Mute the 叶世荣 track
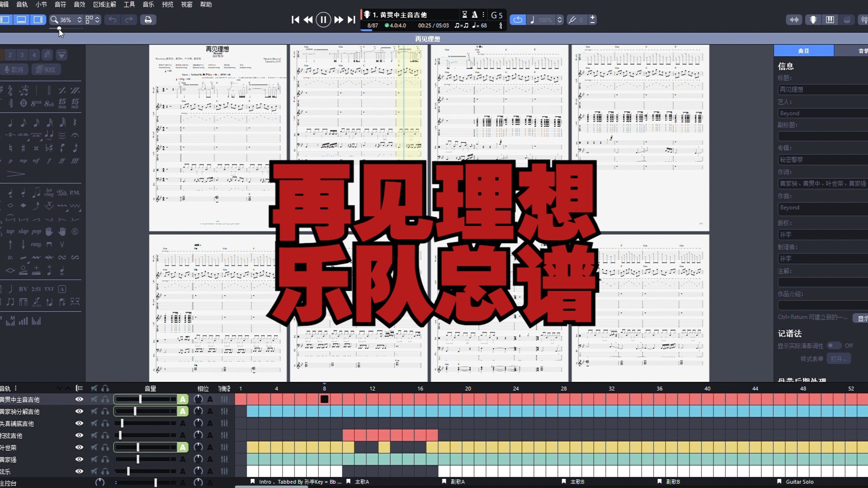This screenshot has width=868, height=488. pyautogui.click(x=94, y=447)
